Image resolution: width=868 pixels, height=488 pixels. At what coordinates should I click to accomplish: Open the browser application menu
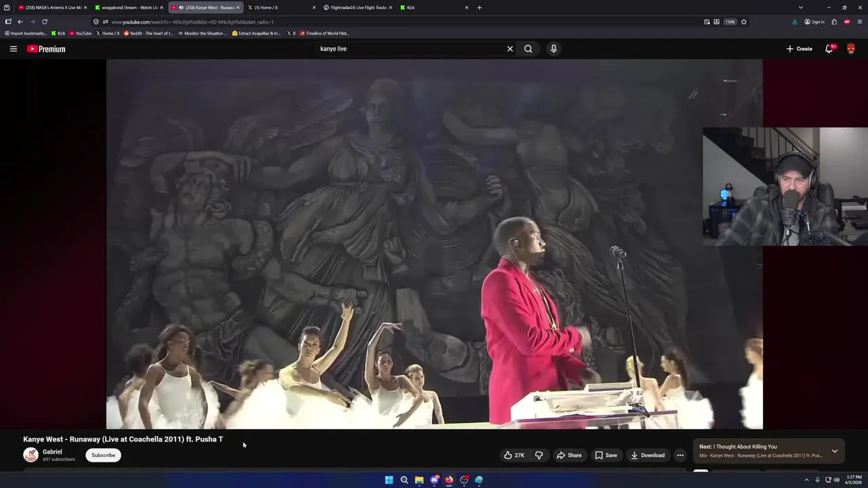point(860,22)
